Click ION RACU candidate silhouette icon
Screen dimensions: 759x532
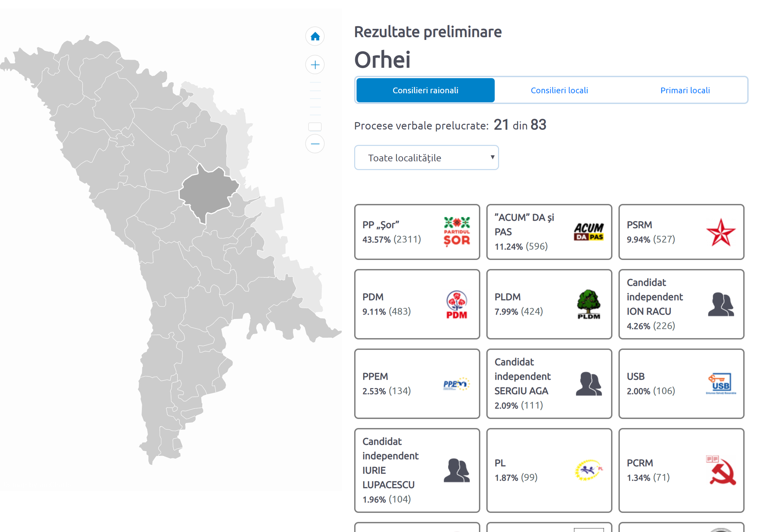[x=721, y=304]
